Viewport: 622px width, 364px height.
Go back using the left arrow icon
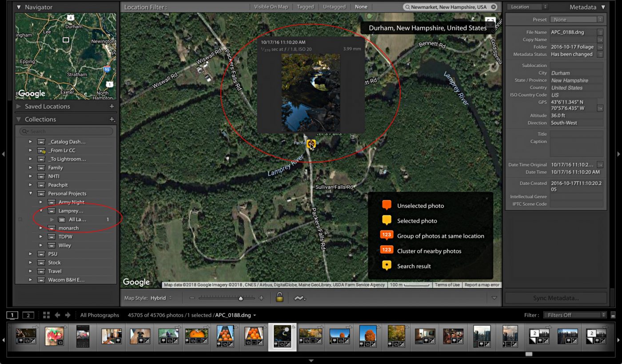pyautogui.click(x=57, y=315)
